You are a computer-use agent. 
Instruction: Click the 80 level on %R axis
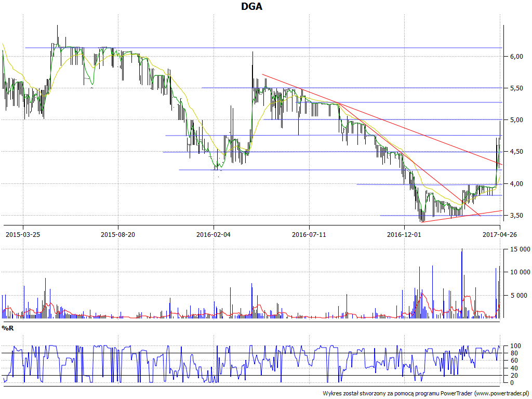point(513,353)
